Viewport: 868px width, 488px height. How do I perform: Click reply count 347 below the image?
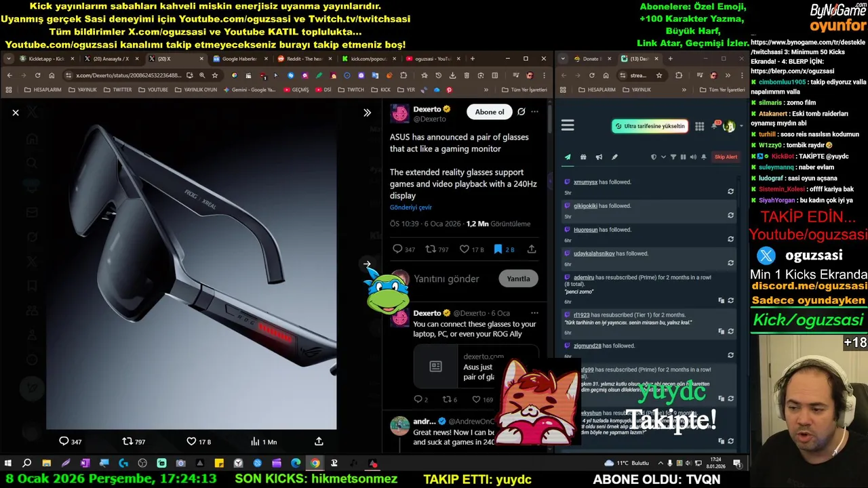pos(71,441)
